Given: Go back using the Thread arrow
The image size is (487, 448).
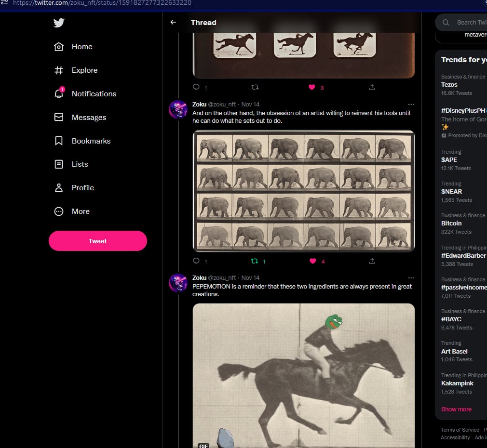Looking at the screenshot, I should (x=173, y=22).
